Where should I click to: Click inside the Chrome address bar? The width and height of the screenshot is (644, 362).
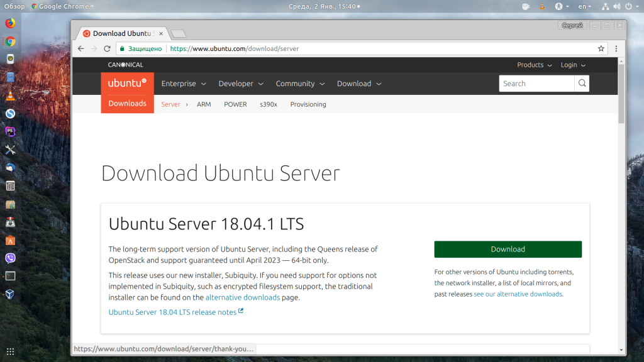tap(252, 48)
